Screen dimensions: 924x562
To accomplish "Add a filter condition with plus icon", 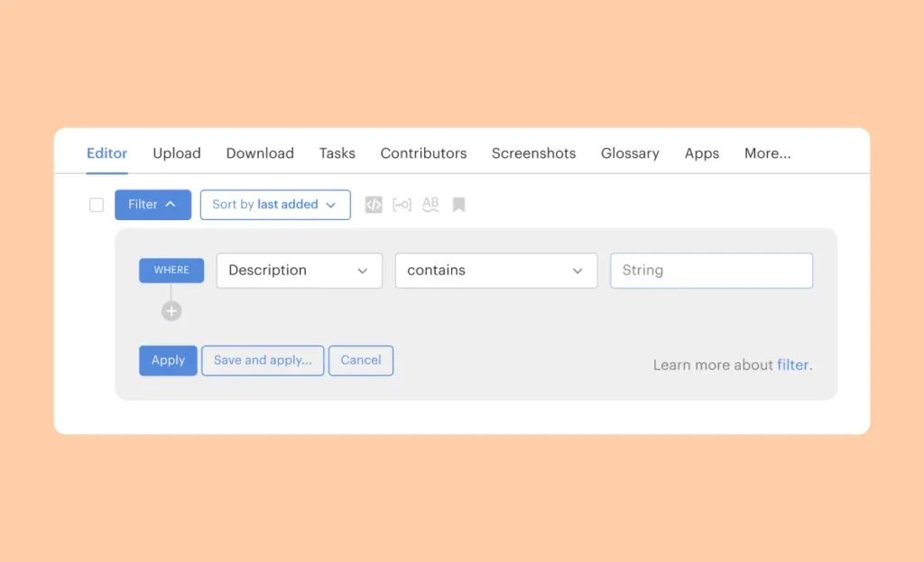I will click(x=171, y=311).
